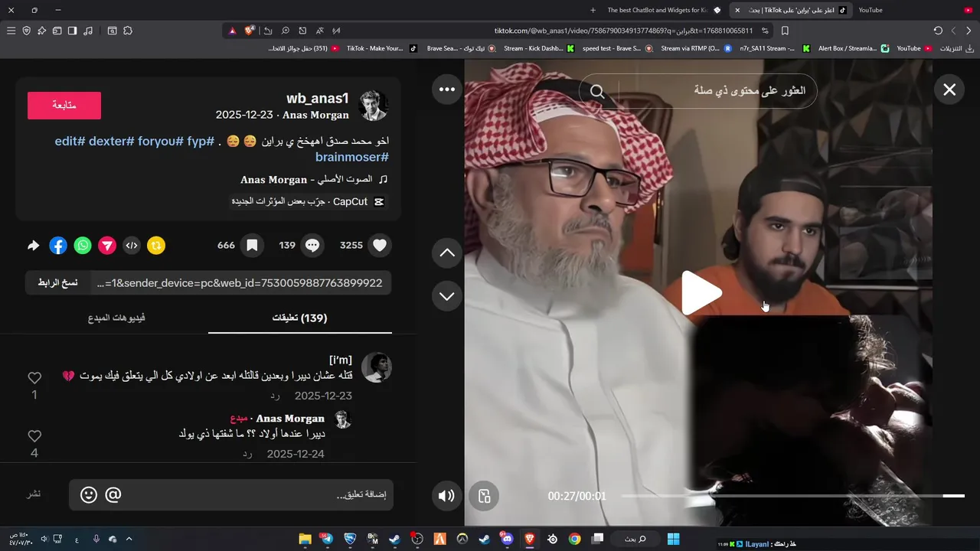Go to previous video with up arrow
The image size is (980, 551).
pos(447,253)
